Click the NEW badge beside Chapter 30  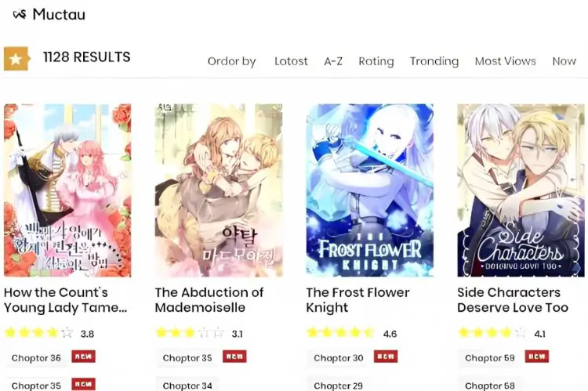click(x=386, y=357)
